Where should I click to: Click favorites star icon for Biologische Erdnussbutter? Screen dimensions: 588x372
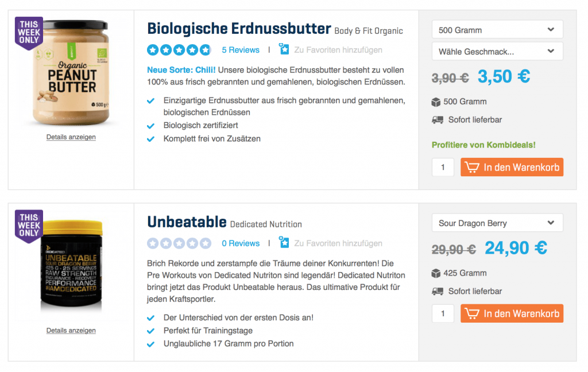(284, 49)
